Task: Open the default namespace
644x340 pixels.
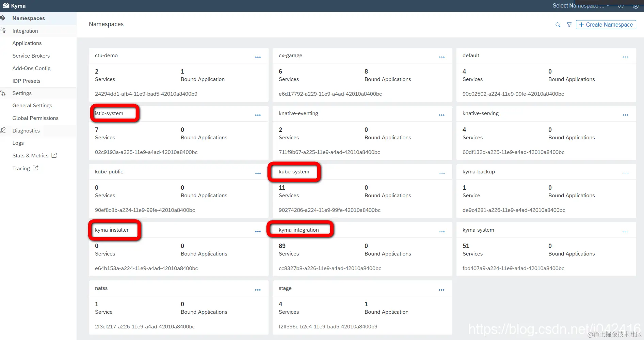Action: tap(471, 56)
